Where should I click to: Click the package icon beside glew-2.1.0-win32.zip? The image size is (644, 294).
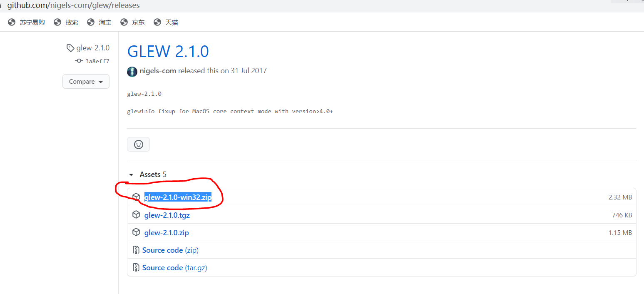pos(136,197)
